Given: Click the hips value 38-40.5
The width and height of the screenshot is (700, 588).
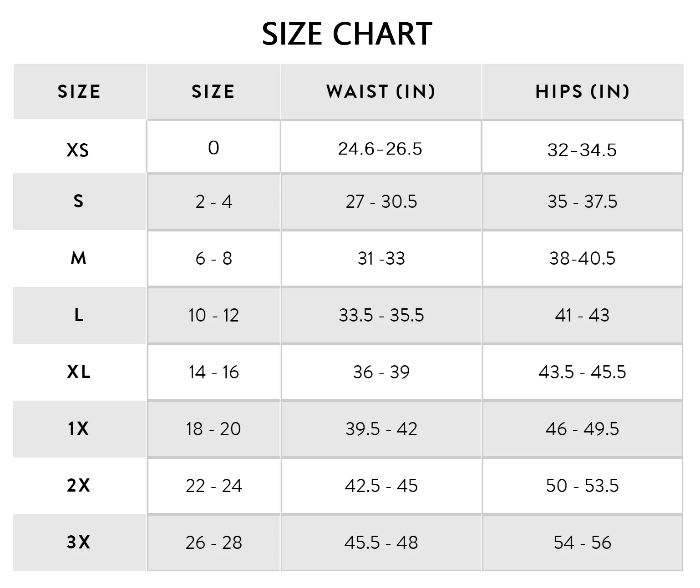Looking at the screenshot, I should [582, 258].
